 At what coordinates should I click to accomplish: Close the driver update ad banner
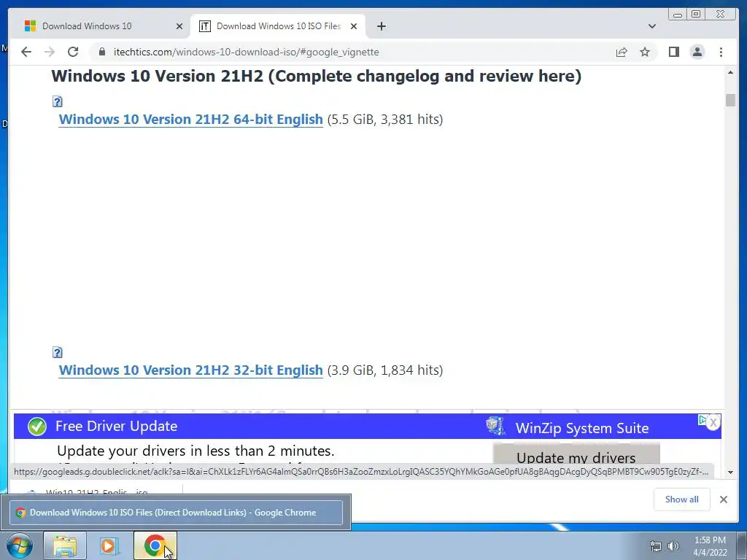[x=713, y=422]
